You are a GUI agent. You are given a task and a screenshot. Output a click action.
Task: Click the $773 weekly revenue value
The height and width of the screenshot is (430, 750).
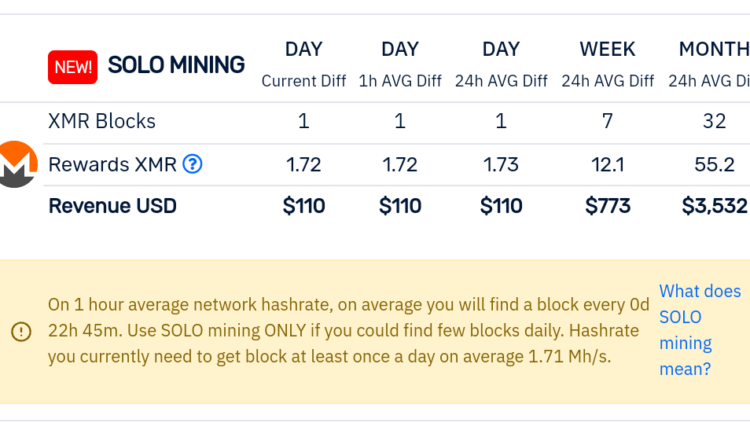[607, 206]
